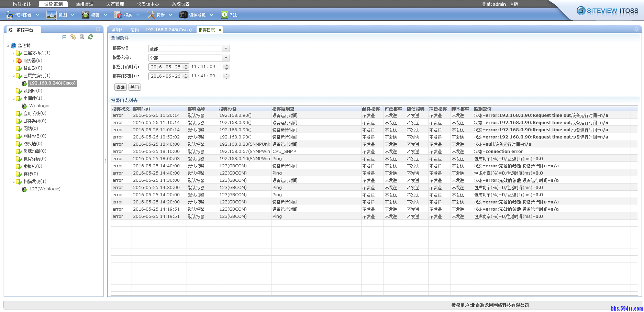This screenshot has width=644, height=312.
Task: Click the yellow swap arrows icon in tree toolbar
Action: 73,37
